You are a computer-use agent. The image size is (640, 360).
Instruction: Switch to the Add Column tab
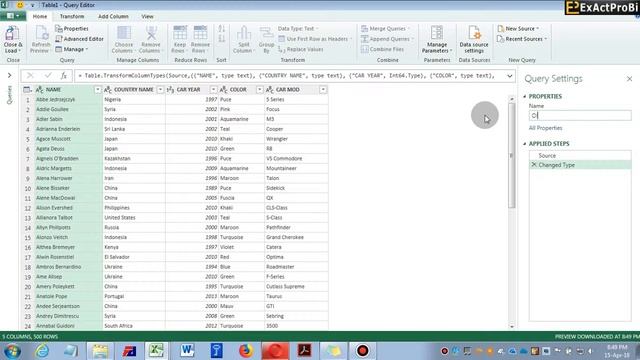113,16
